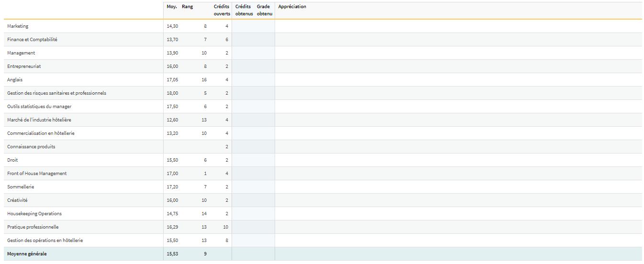Screen dimensions: 644x264
Task: Select the Moyenne générale summary row label
Action: [x=27, y=254]
